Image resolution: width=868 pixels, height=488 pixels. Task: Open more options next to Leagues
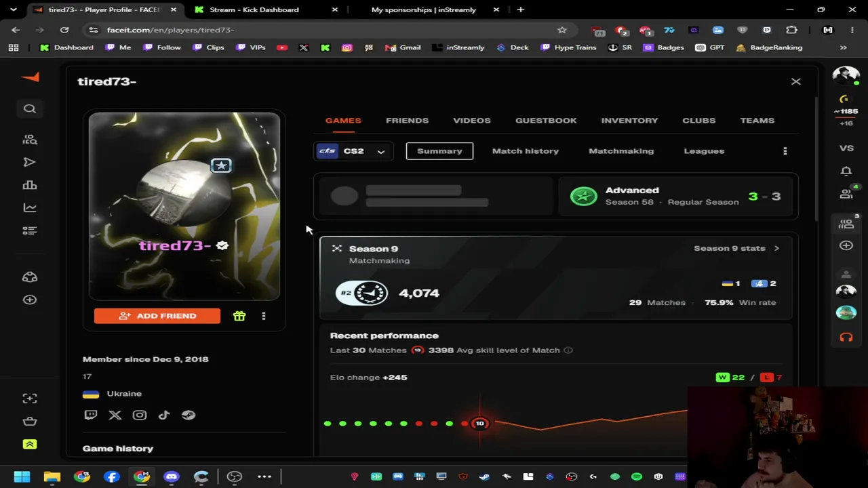(785, 151)
